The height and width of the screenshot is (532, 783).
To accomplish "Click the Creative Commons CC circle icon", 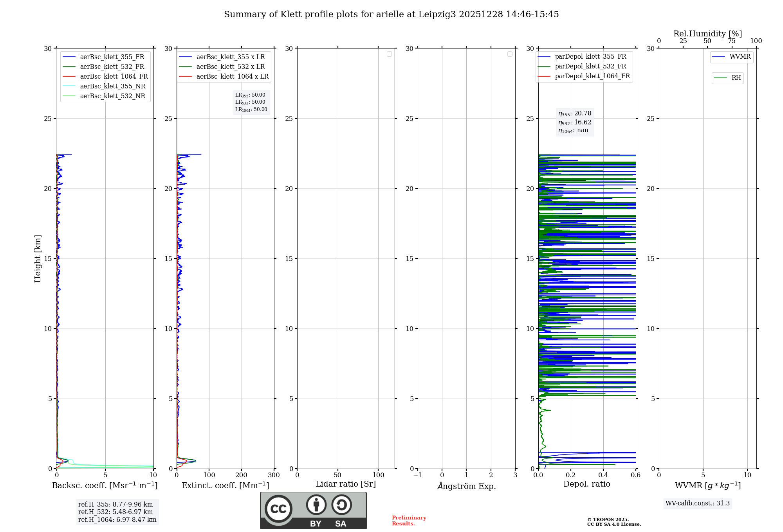I will 278,509.
